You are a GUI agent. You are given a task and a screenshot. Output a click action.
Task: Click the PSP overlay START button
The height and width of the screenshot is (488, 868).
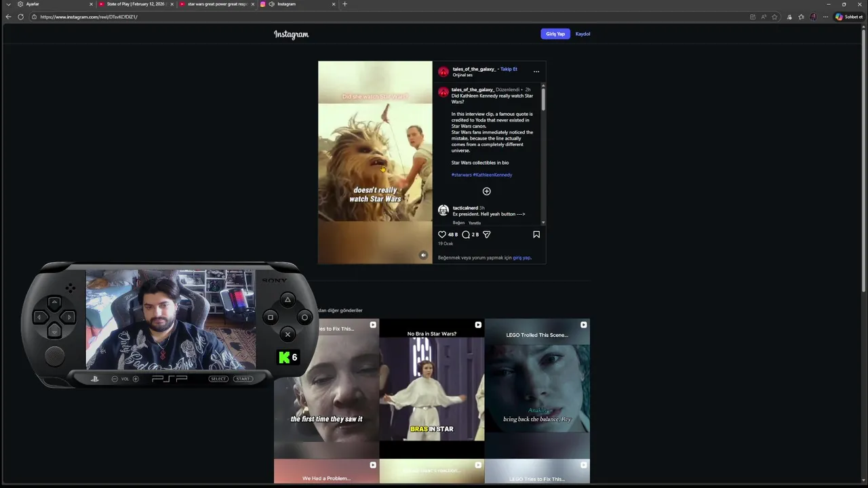click(243, 379)
